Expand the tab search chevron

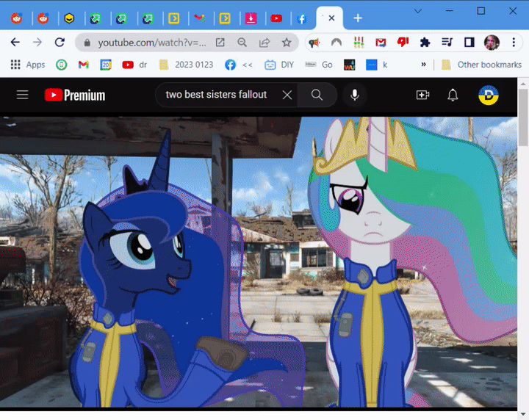point(418,12)
